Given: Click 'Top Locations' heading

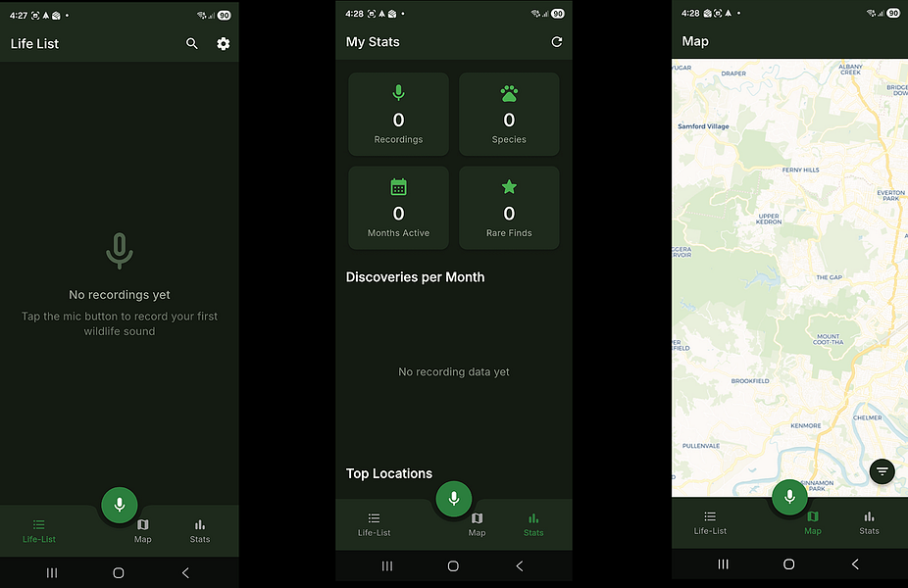Looking at the screenshot, I should pos(389,473).
